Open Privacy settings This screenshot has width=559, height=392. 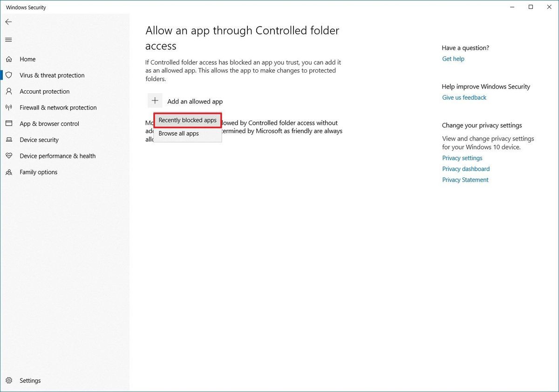[x=462, y=158]
